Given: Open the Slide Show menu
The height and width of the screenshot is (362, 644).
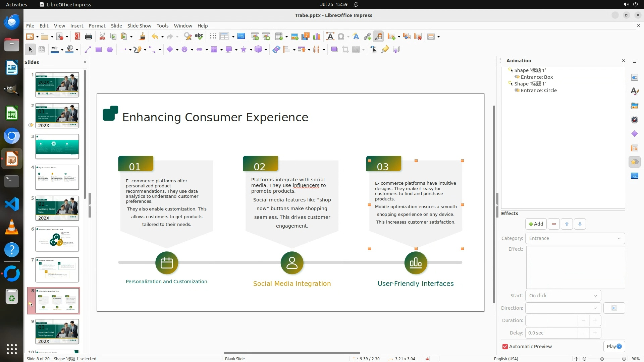Looking at the screenshot, I should click(139, 26).
